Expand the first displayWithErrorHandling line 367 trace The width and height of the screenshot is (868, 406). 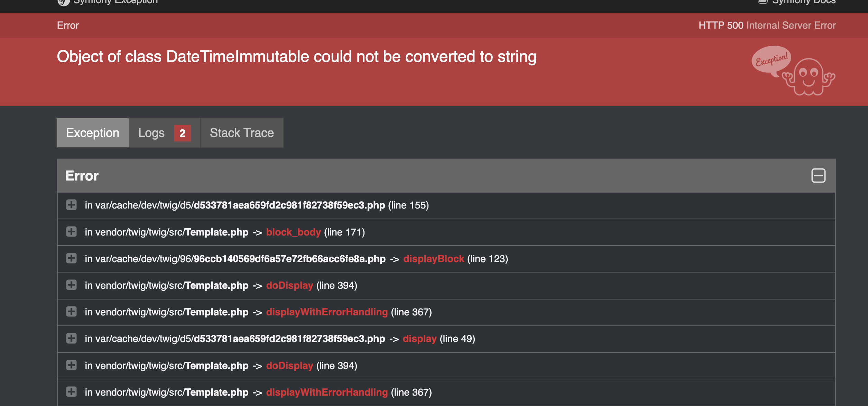pos(72,312)
